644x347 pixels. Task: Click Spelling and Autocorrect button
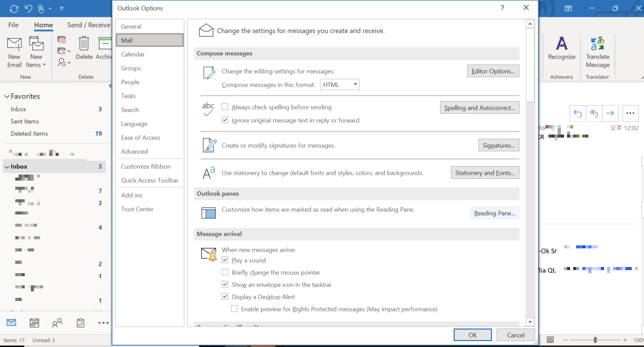click(x=480, y=107)
